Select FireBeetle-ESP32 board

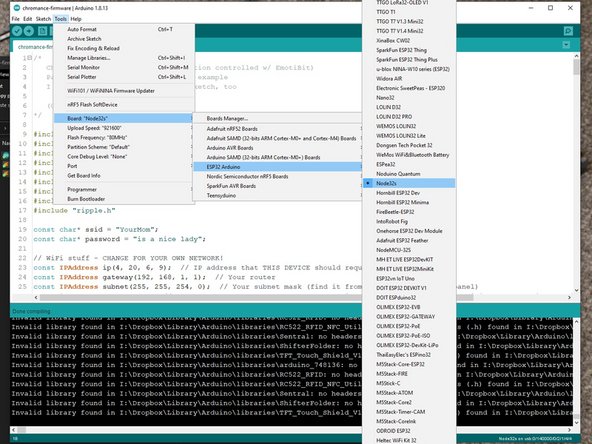coord(409,212)
